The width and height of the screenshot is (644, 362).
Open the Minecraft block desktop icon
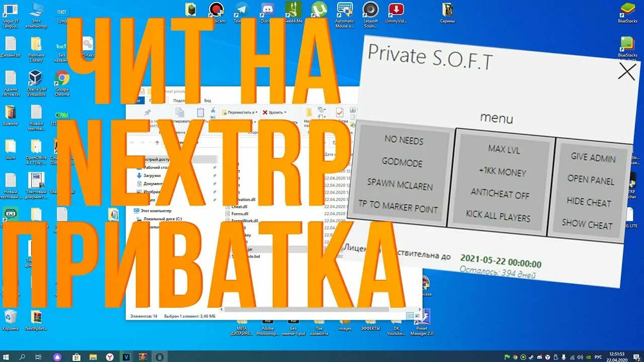point(190,10)
